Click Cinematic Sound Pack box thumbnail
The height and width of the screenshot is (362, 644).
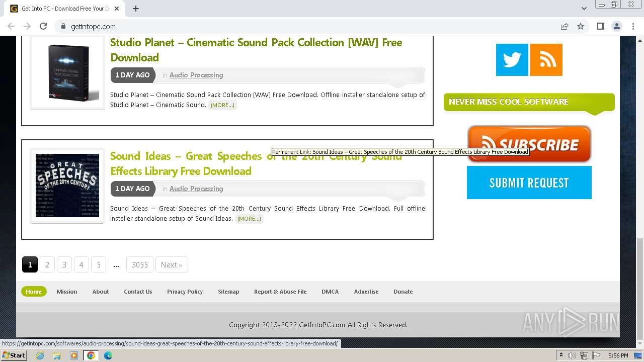pos(67,72)
